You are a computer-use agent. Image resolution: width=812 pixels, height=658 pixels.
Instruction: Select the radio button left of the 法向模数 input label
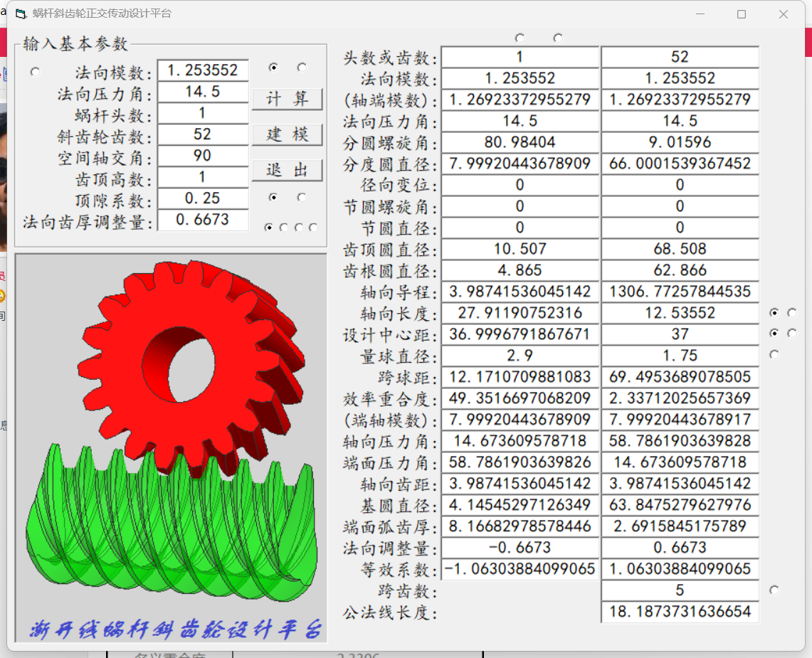[35, 72]
